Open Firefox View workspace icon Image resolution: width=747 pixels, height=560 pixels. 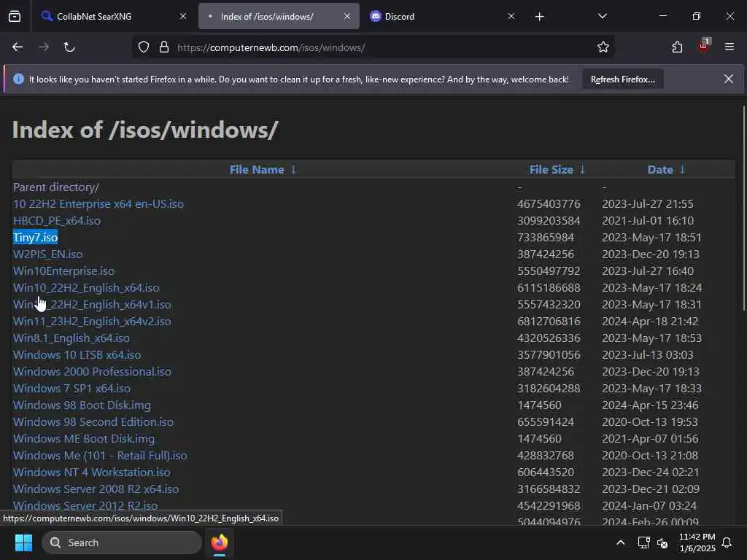(15, 16)
